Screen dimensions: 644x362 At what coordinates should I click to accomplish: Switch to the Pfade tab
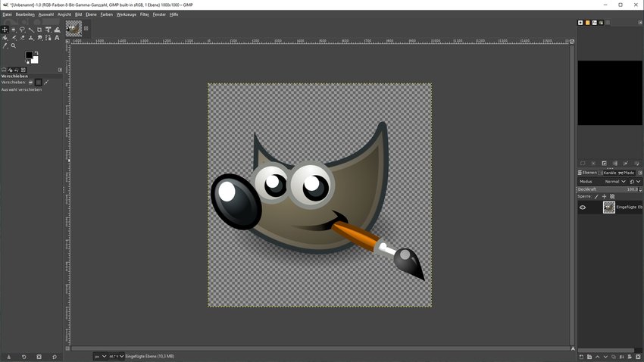tap(627, 173)
